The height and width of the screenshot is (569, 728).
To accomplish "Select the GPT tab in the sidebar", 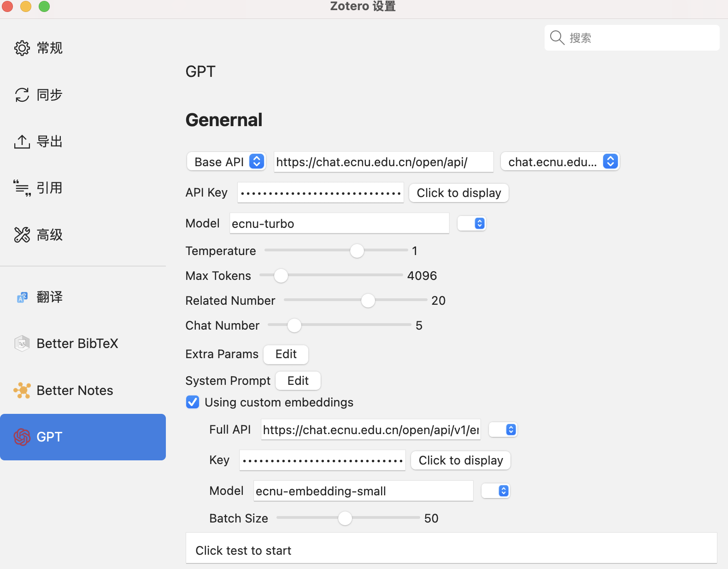I will click(x=83, y=437).
